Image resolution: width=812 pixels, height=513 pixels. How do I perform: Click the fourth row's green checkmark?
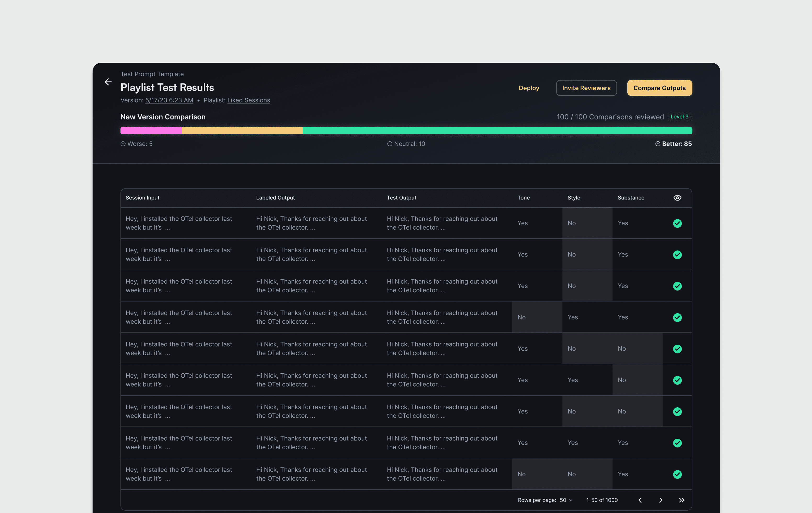click(677, 317)
